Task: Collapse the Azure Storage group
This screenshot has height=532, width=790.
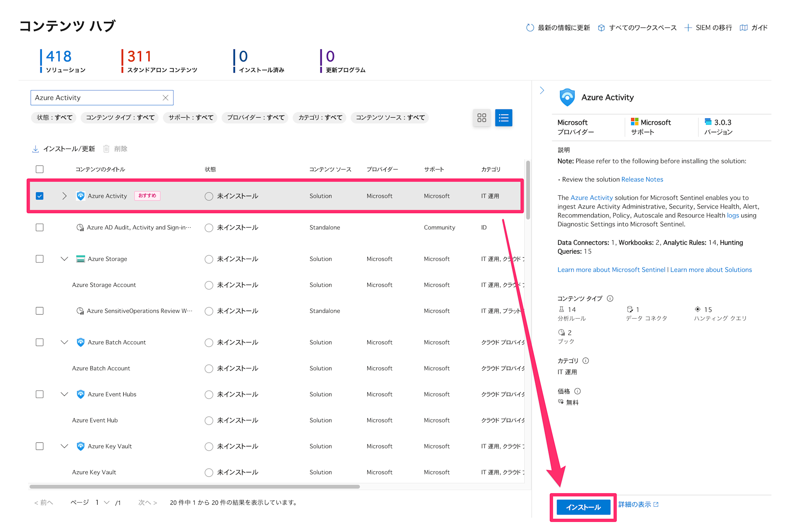Action: [x=64, y=259]
